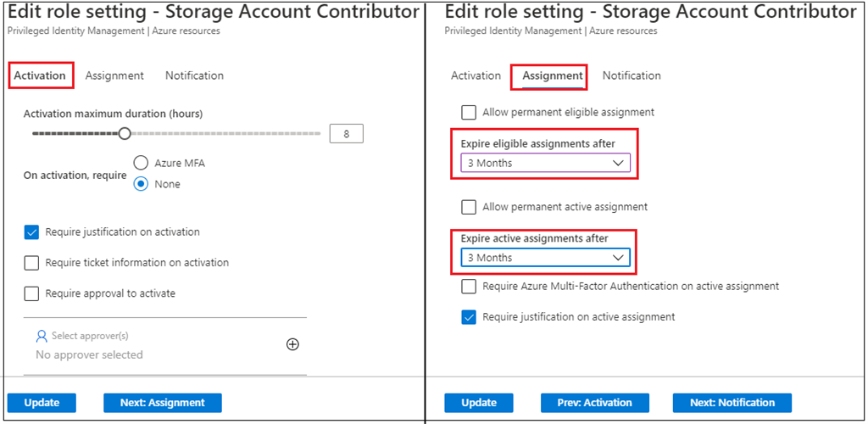Click the Prev: Activation button
Viewport: 868px width, 424px height.
[x=593, y=403]
